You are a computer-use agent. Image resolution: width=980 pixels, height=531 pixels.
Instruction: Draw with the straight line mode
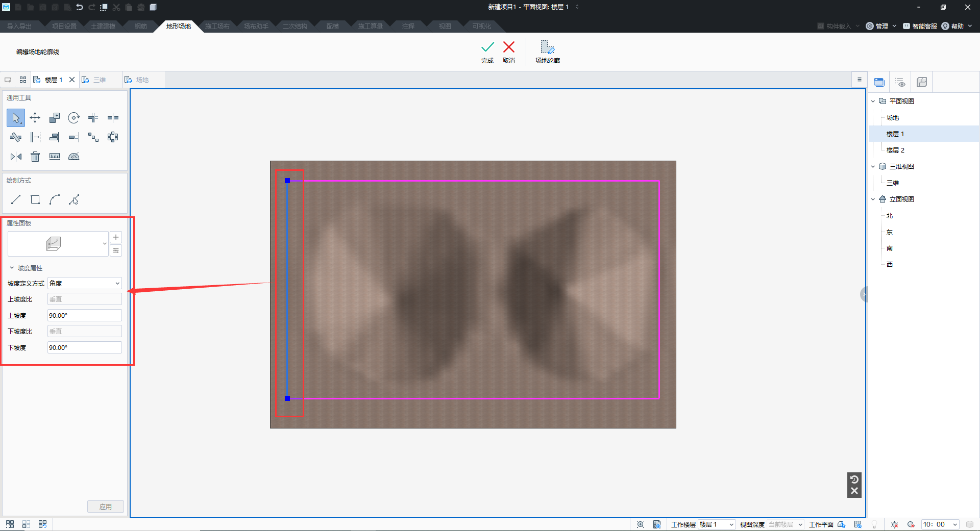(16, 199)
